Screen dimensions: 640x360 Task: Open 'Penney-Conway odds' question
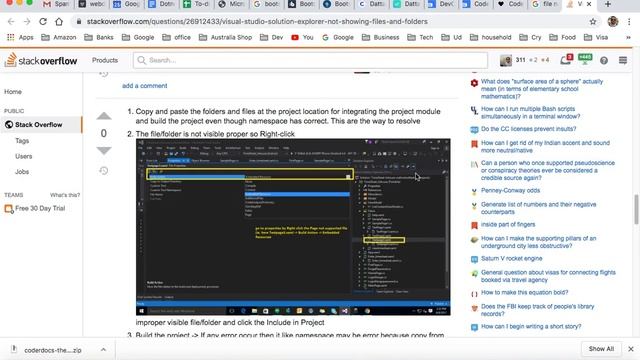coord(510,191)
